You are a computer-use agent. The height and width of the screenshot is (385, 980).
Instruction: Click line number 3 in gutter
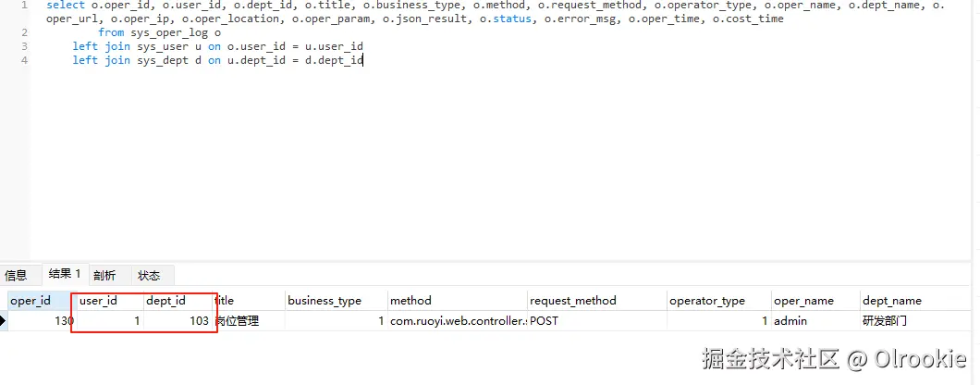point(24,46)
